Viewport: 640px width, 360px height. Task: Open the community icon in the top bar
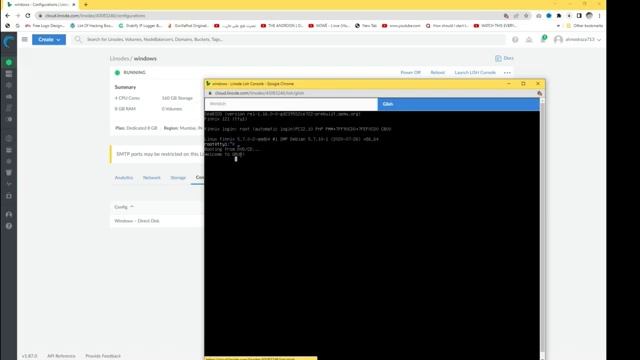tap(529, 40)
